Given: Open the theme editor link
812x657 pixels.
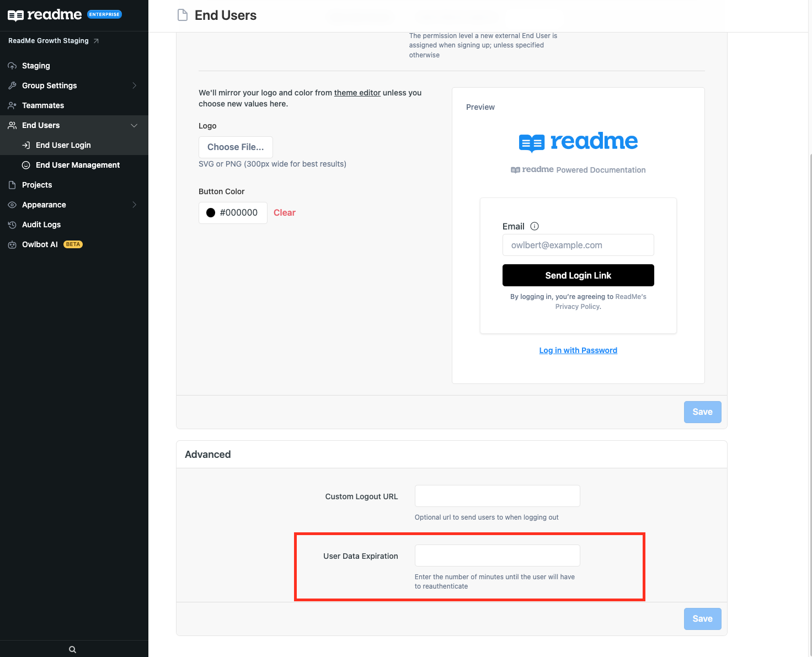Looking at the screenshot, I should 357,93.
